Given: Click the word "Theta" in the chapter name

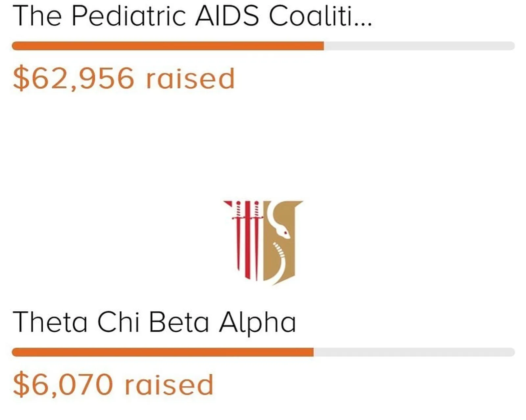Looking at the screenshot, I should 50,322.
